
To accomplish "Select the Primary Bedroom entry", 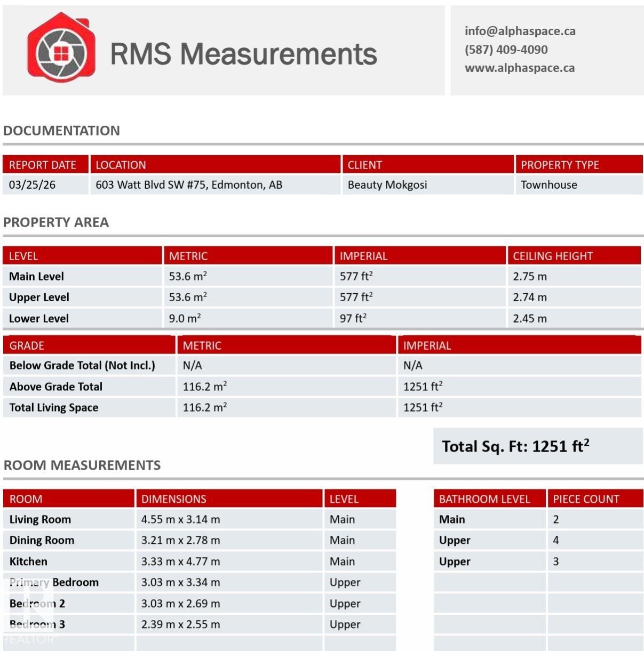I will coord(55,582).
